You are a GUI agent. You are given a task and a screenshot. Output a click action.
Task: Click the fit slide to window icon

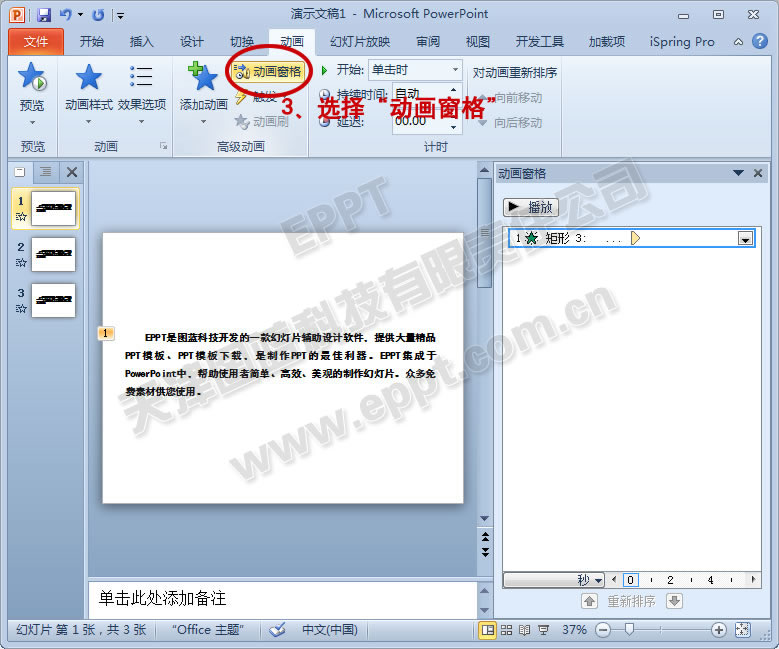[742, 630]
